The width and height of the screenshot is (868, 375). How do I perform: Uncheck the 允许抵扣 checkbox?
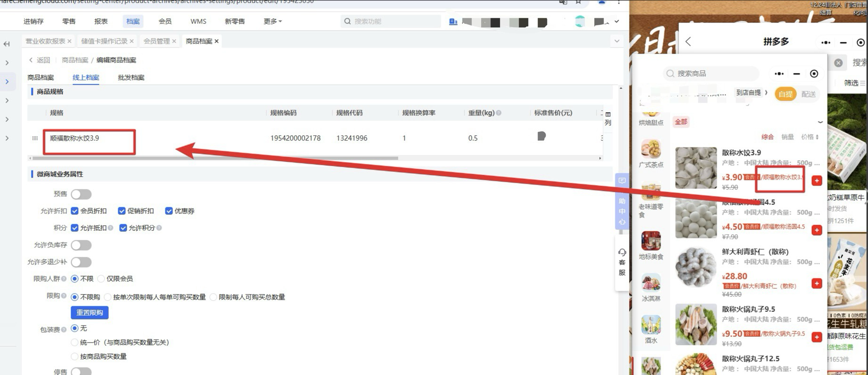[74, 228]
